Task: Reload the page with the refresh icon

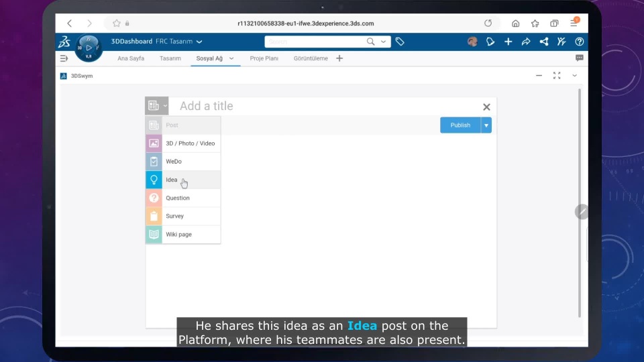Action: pyautogui.click(x=488, y=23)
